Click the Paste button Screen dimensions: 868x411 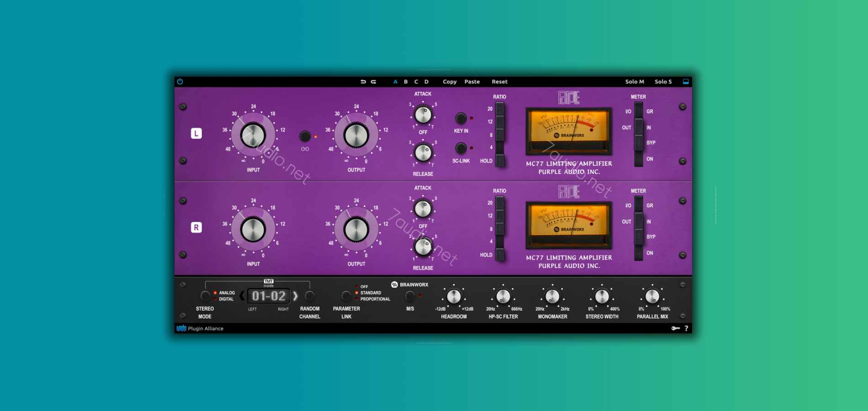pos(472,82)
